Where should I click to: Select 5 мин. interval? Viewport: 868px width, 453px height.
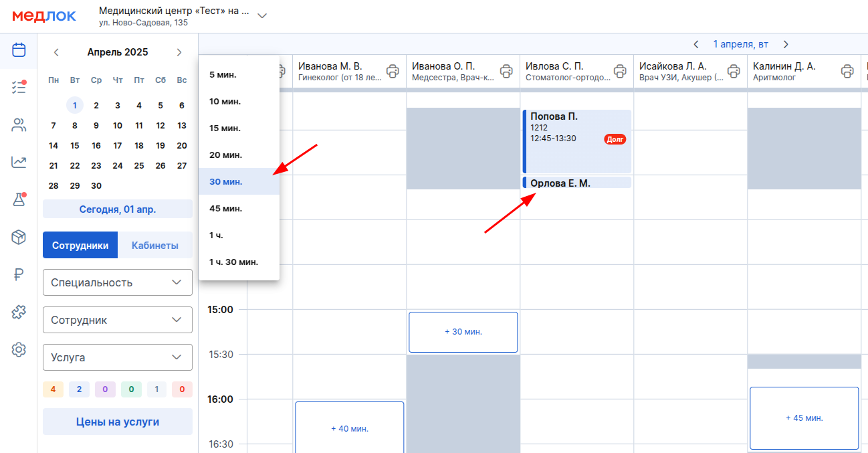pyautogui.click(x=239, y=74)
